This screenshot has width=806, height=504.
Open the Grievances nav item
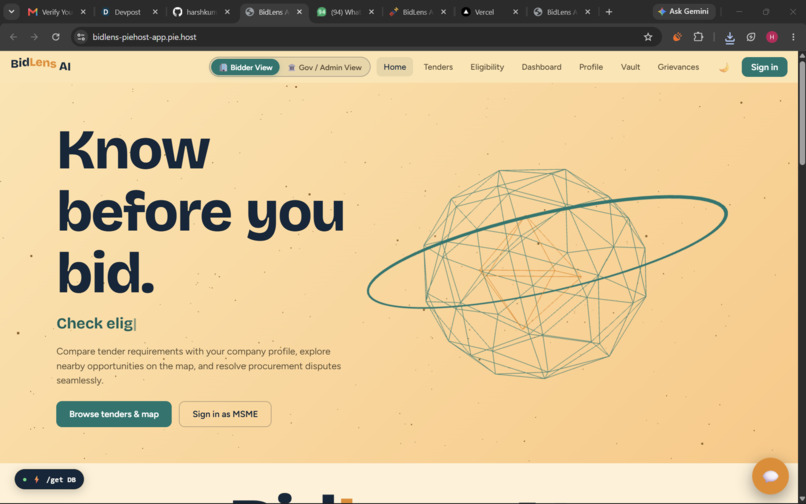pos(678,67)
